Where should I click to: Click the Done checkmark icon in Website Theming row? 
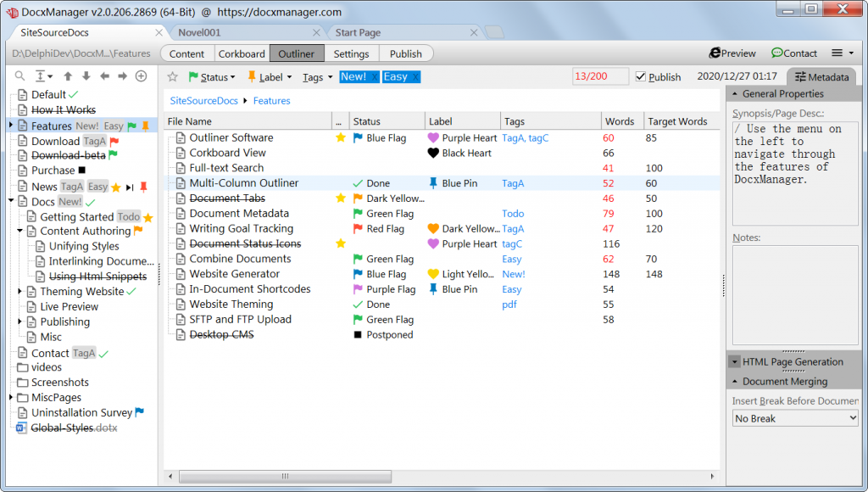[x=358, y=305]
